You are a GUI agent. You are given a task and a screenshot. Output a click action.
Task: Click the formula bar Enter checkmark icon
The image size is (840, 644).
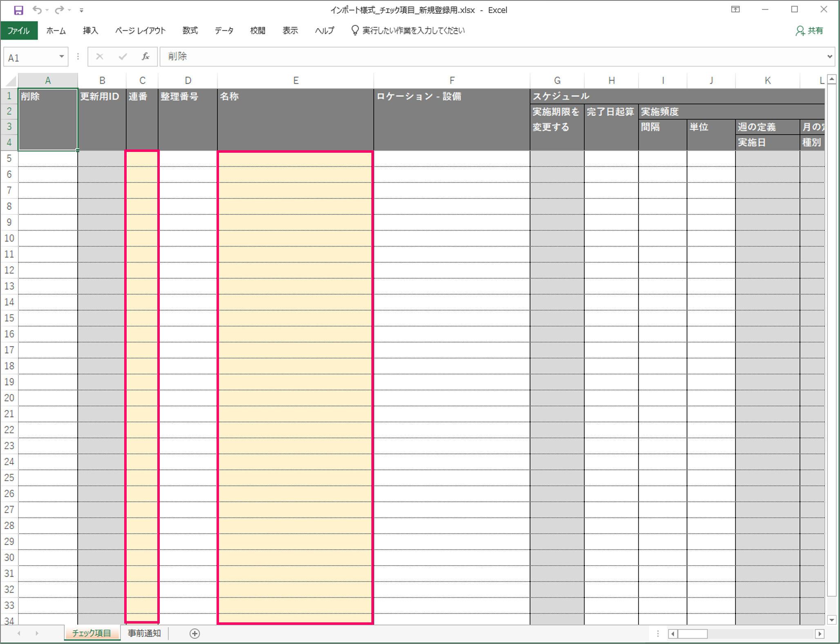coord(123,56)
